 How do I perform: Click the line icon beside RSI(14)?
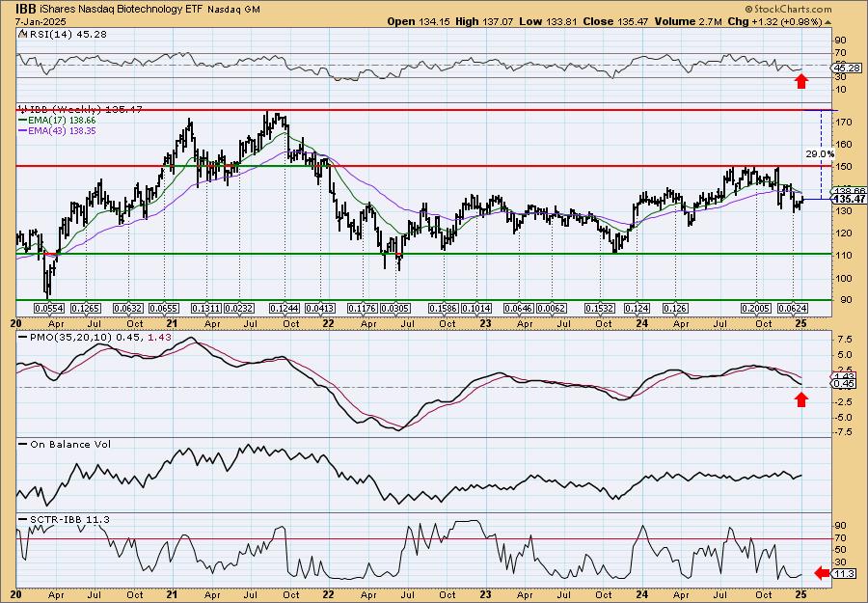click(22, 35)
